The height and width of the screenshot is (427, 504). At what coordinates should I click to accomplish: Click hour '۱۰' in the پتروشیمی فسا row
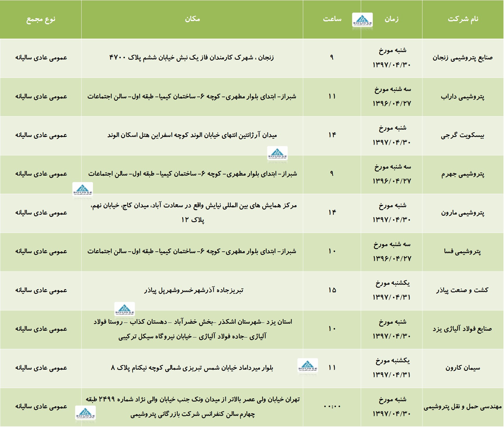332,251
